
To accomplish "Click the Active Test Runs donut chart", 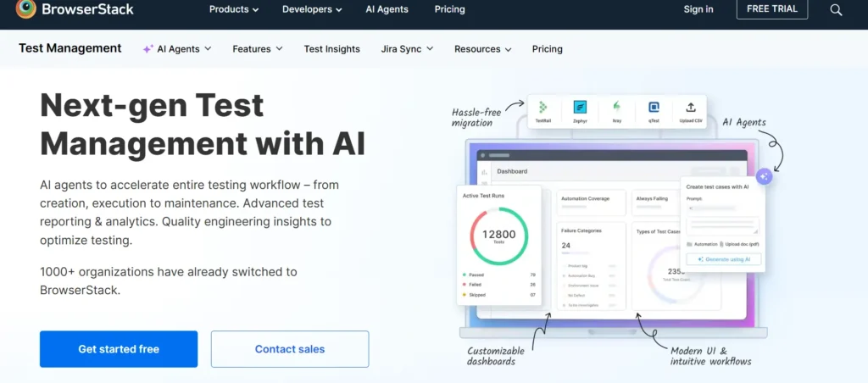I will 499,236.
